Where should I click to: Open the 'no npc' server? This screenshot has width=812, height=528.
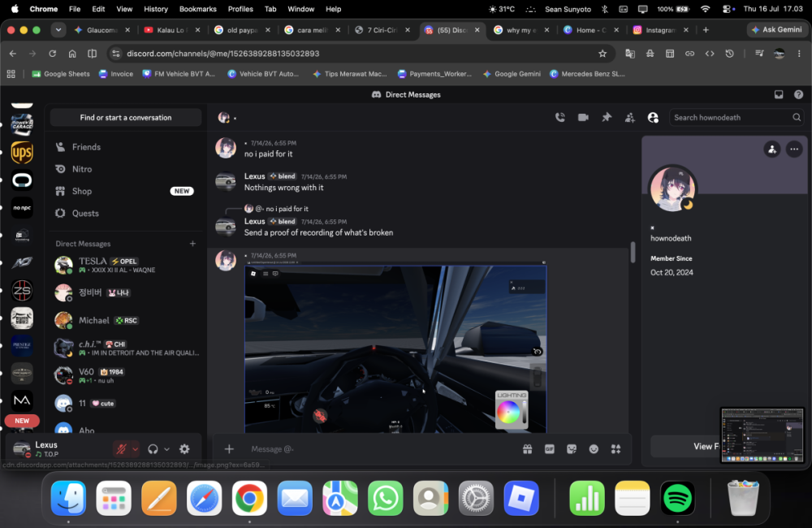click(x=22, y=208)
